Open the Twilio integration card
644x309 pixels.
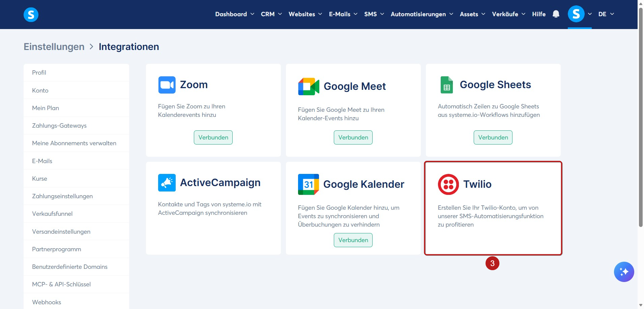pyautogui.click(x=493, y=208)
